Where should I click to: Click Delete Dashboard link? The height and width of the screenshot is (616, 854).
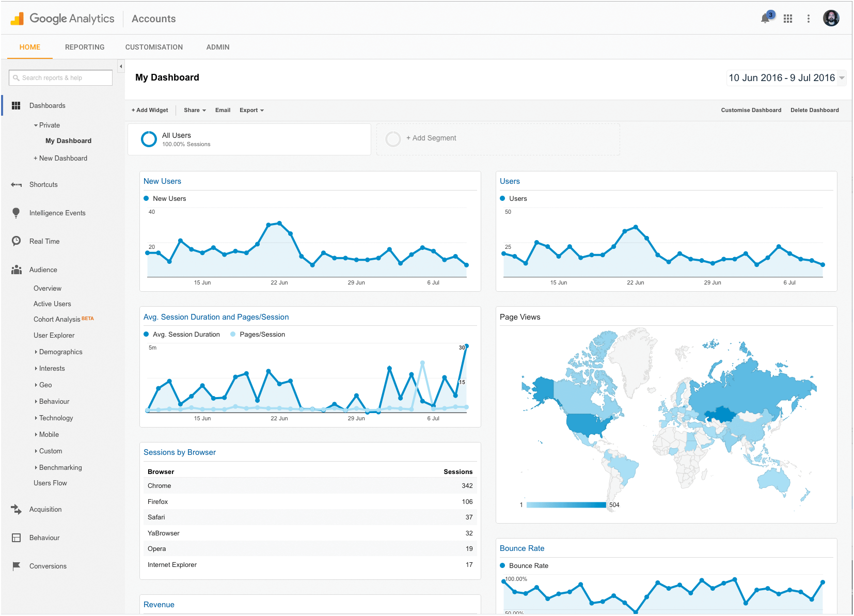814,110
